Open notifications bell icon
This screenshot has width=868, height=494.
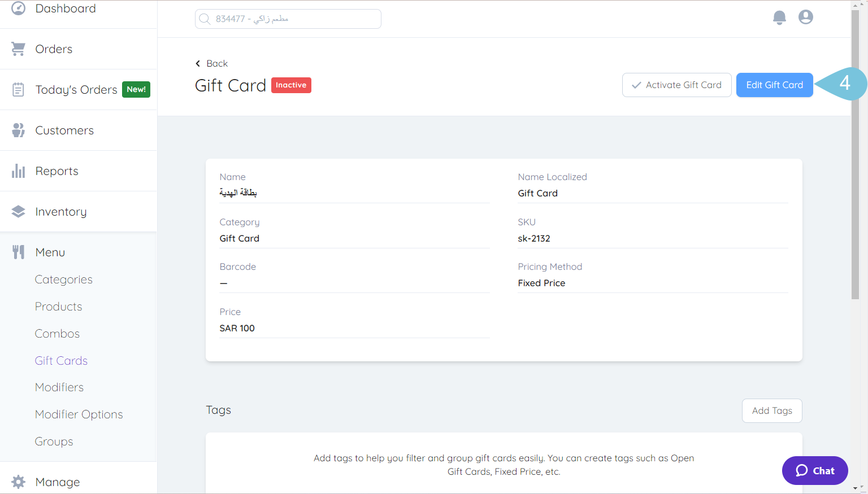pos(779,18)
